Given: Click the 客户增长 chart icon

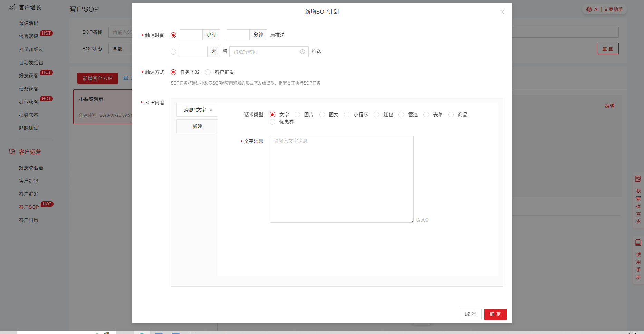Looking at the screenshot, I should click(12, 7).
